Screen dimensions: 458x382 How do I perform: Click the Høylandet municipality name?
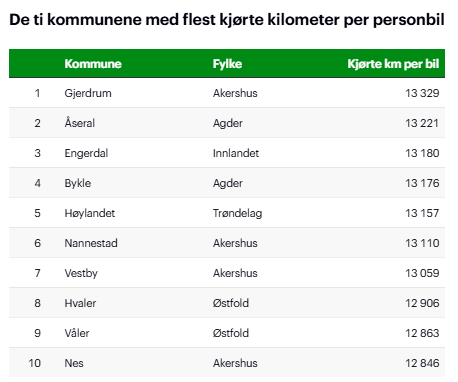[x=90, y=213]
